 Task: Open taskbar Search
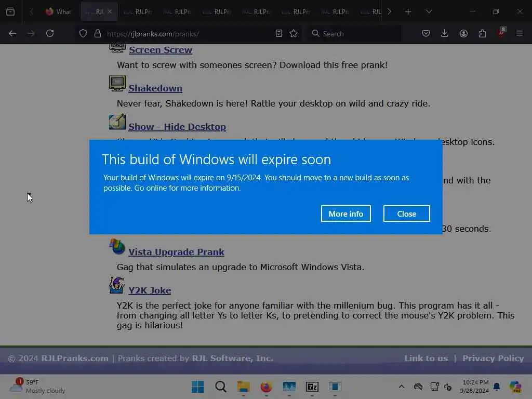(220, 387)
